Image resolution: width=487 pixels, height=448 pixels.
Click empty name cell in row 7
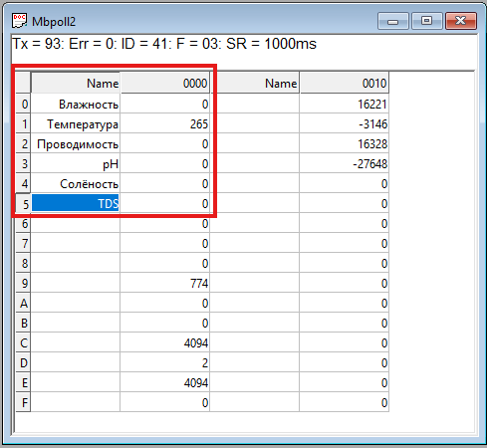coord(76,243)
